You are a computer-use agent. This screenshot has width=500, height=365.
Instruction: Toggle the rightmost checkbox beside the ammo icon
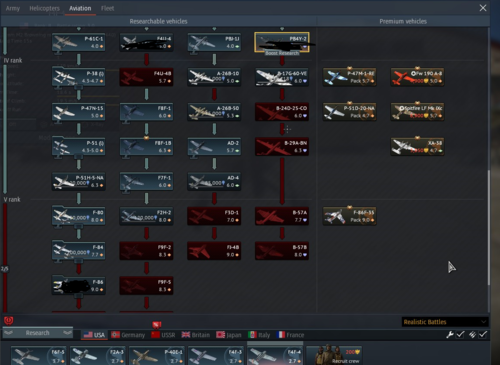483,334
